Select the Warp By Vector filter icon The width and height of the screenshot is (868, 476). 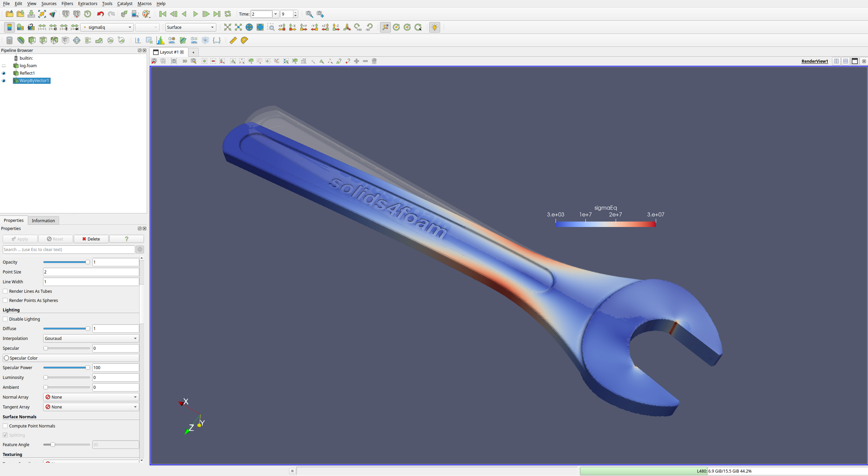pos(99,40)
